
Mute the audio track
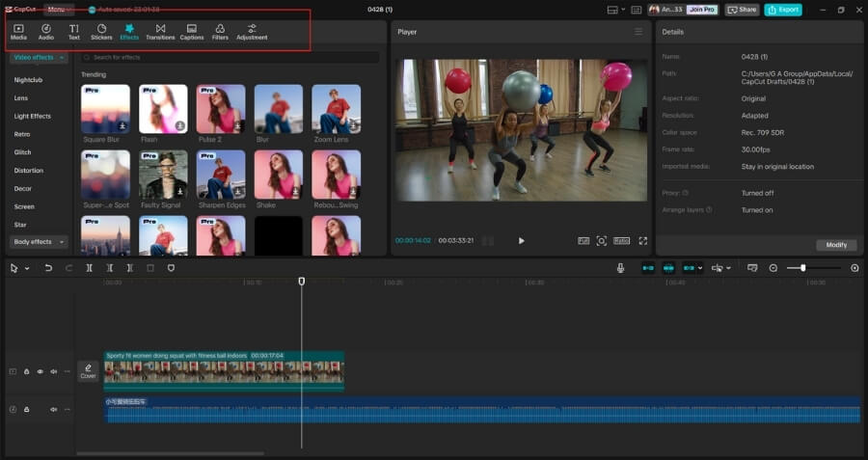coord(54,410)
